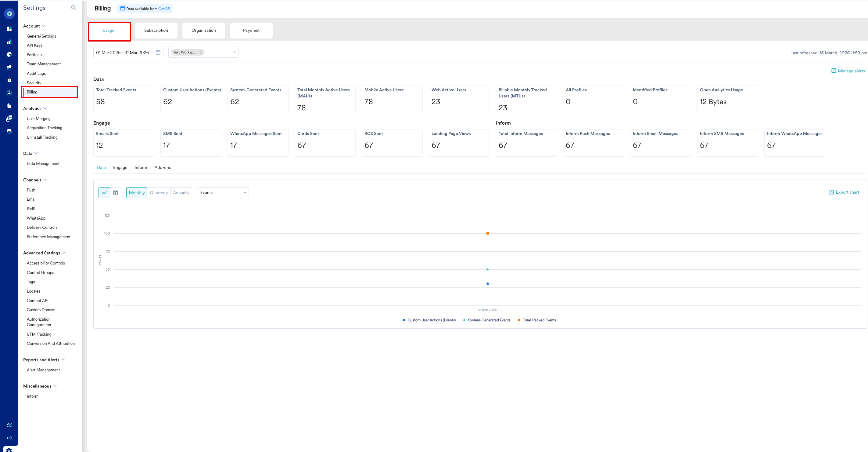Viewport: 868px width, 452px height.
Task: Open the Events metric dropdown
Action: pos(223,193)
